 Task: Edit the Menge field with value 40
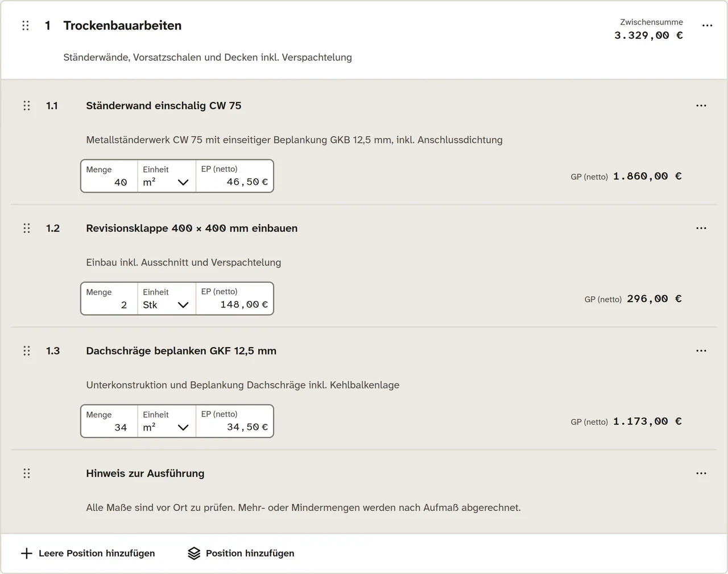tap(109, 176)
